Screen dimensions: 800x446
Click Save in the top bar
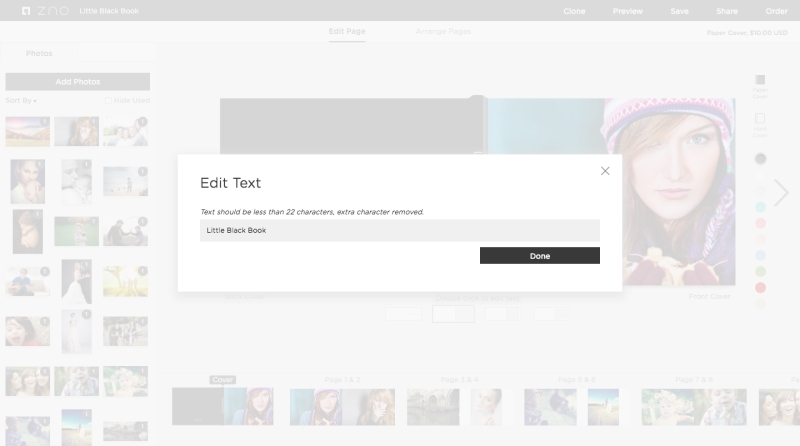[x=680, y=11]
